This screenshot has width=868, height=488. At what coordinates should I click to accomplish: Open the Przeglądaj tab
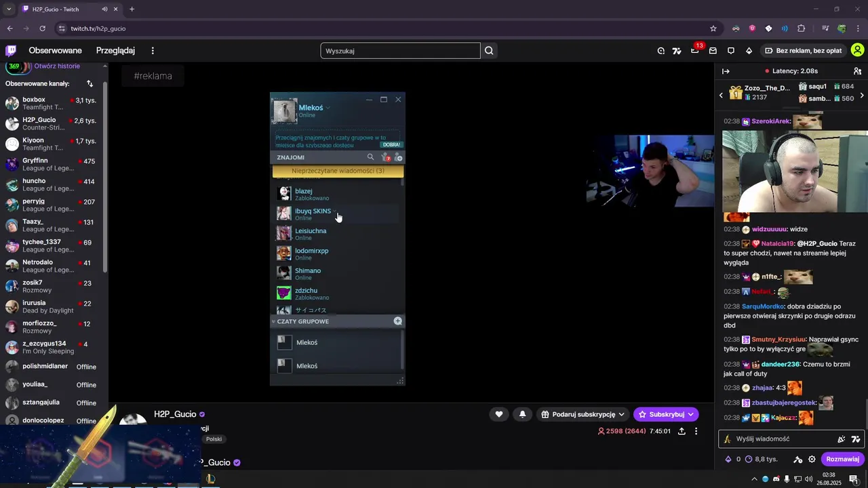[x=115, y=51]
